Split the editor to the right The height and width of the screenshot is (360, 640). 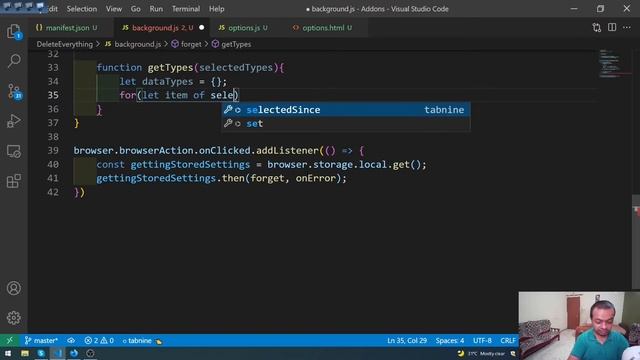coord(612,27)
